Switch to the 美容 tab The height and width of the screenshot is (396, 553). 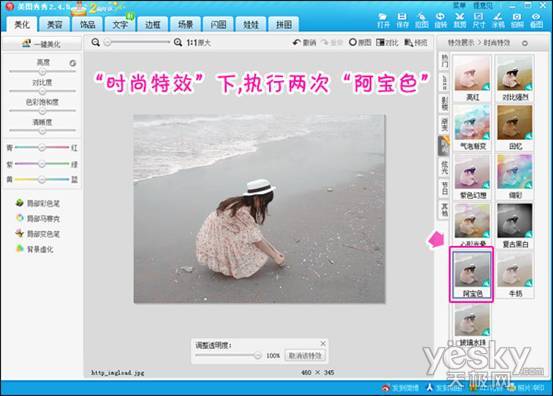[54, 24]
